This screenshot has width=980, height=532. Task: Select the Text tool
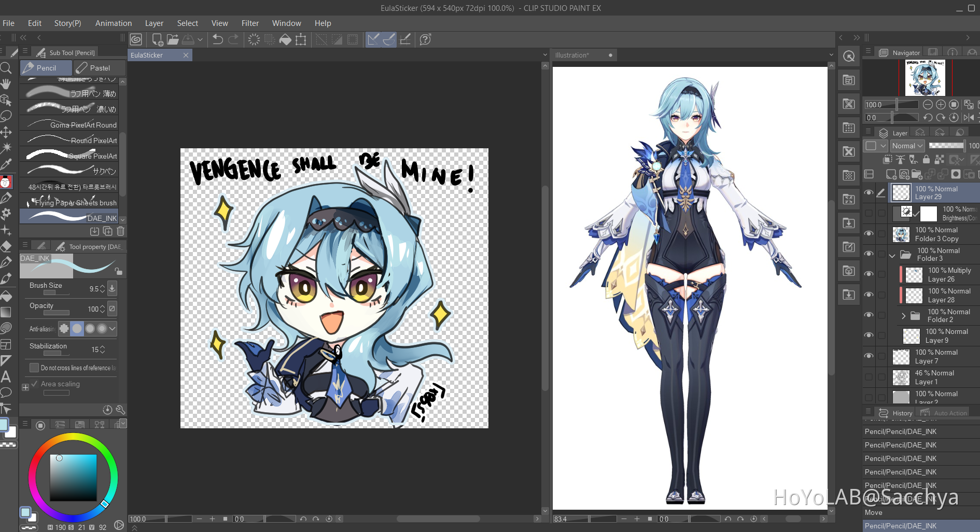(x=6, y=376)
